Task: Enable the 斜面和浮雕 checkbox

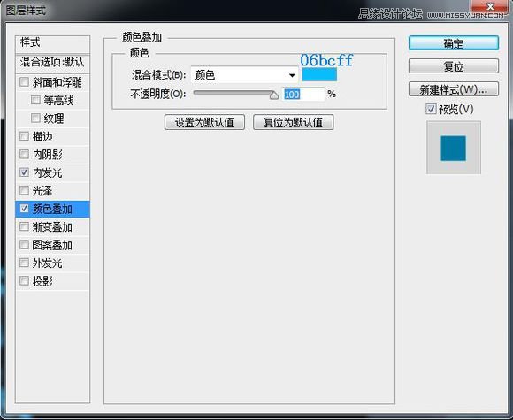Action: (x=24, y=81)
